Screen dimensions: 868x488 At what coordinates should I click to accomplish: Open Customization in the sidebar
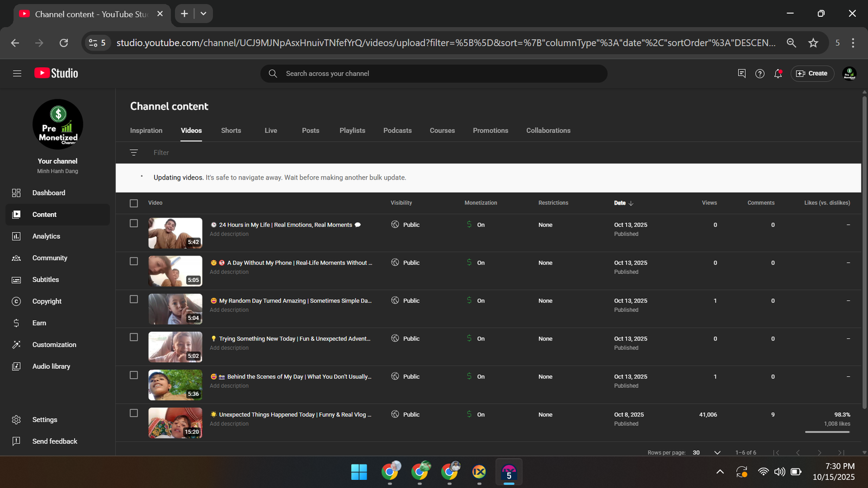click(x=54, y=345)
